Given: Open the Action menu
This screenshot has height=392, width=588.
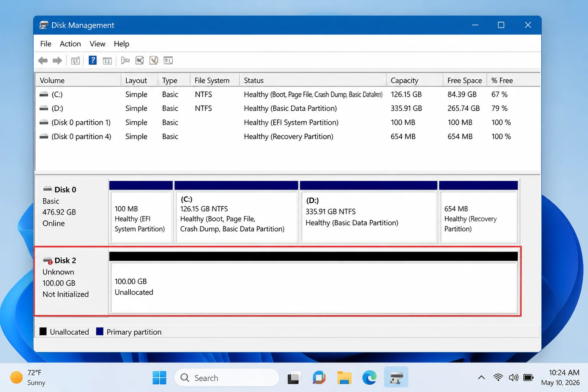Looking at the screenshot, I should pyautogui.click(x=70, y=44).
